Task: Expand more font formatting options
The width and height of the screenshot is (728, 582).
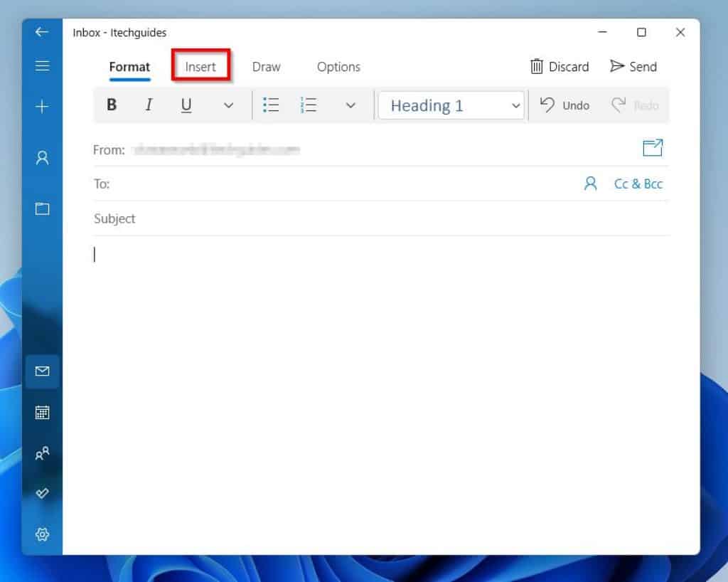Action: tap(228, 105)
